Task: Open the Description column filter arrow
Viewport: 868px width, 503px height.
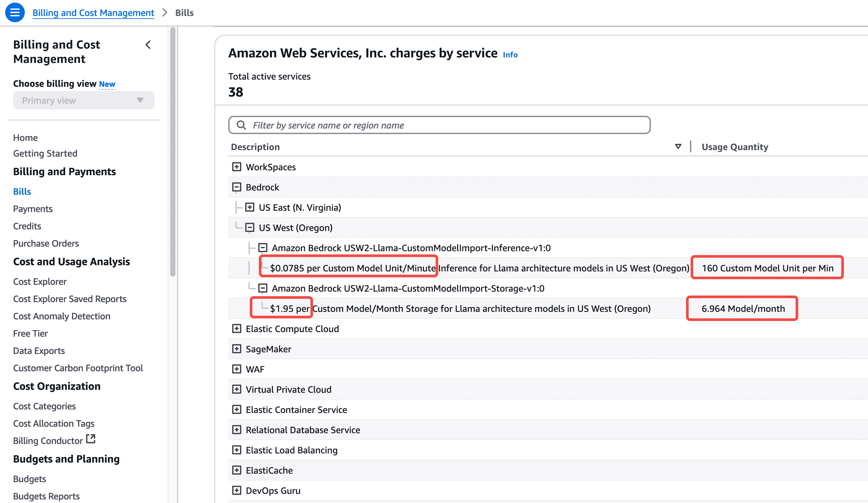Action: [x=678, y=146]
